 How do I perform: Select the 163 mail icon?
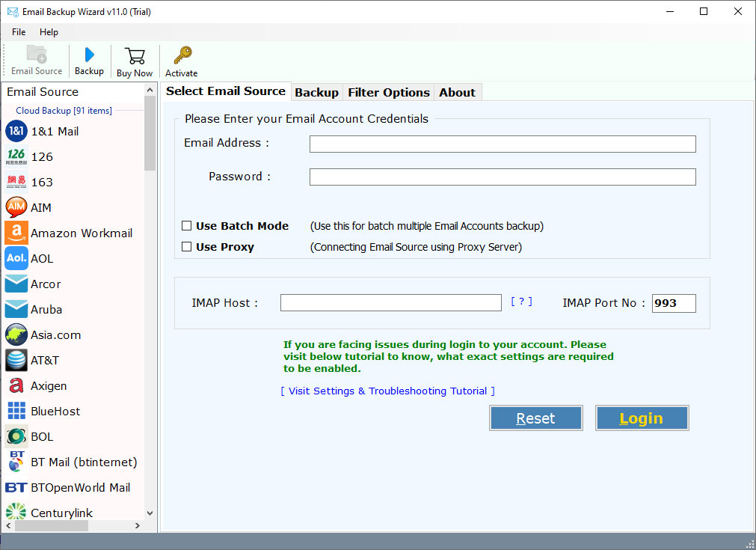click(x=16, y=183)
